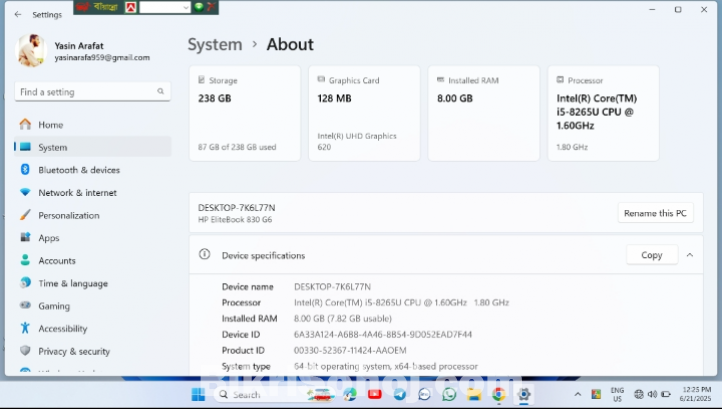Click Rename this PC button

coord(655,213)
